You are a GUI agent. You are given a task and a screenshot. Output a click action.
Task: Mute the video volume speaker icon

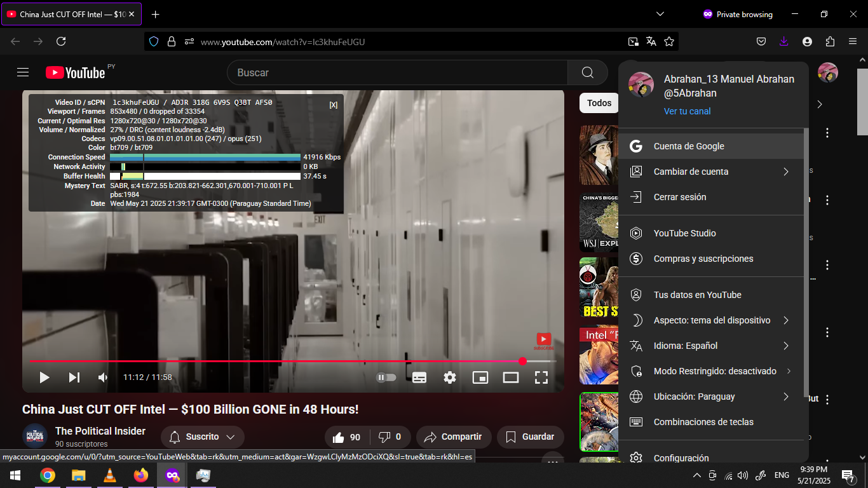point(103,377)
